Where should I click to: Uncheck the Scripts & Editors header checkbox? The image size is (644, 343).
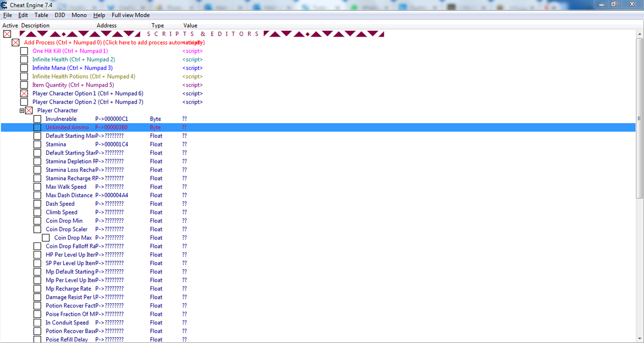7,34
